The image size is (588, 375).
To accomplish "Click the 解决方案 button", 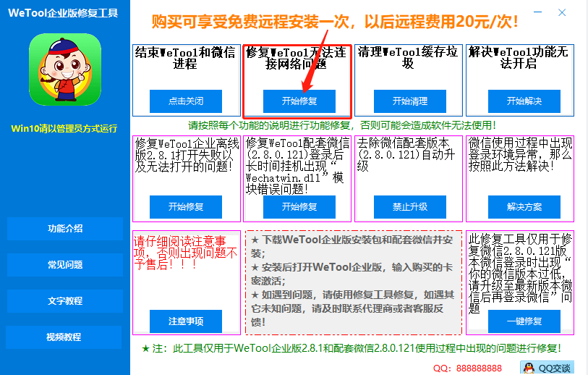I will point(524,207).
